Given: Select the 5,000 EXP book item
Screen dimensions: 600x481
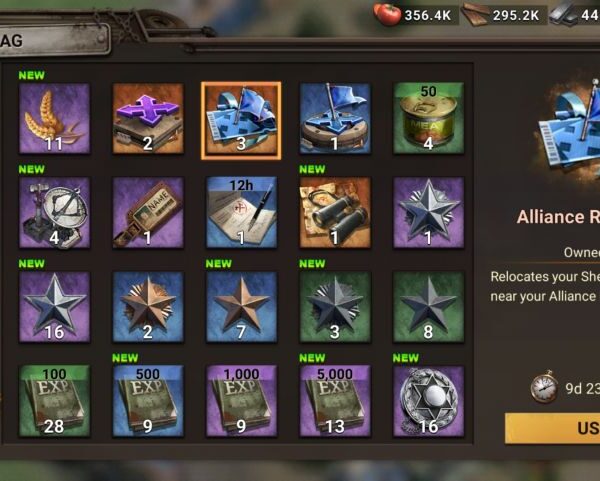Looking at the screenshot, I should coord(335,401).
